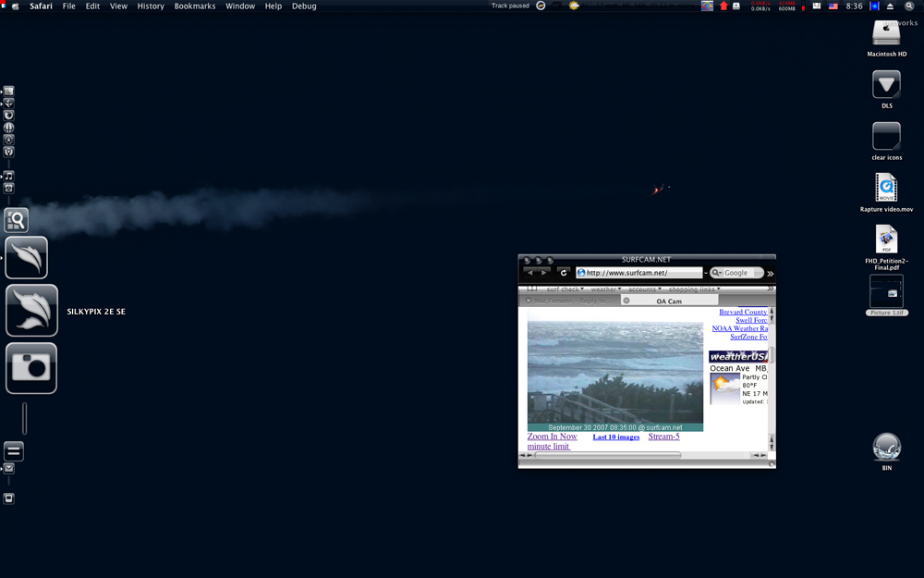Switch to the Mac Forums tab
924x578 pixels.
click(570, 301)
